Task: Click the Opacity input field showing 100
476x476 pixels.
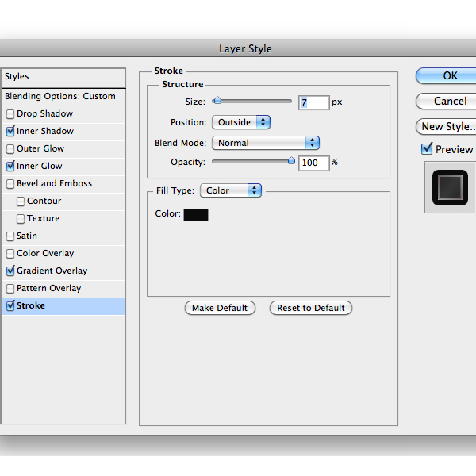Action: click(x=314, y=163)
